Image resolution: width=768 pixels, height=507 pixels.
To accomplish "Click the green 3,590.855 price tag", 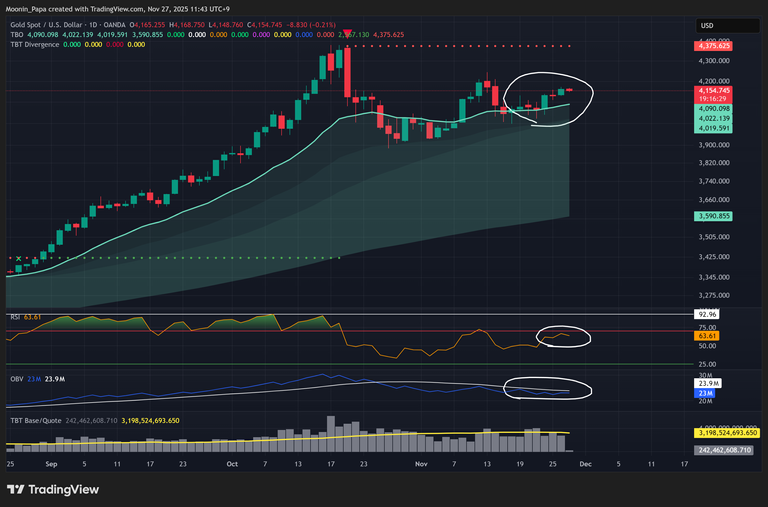I will pos(713,216).
